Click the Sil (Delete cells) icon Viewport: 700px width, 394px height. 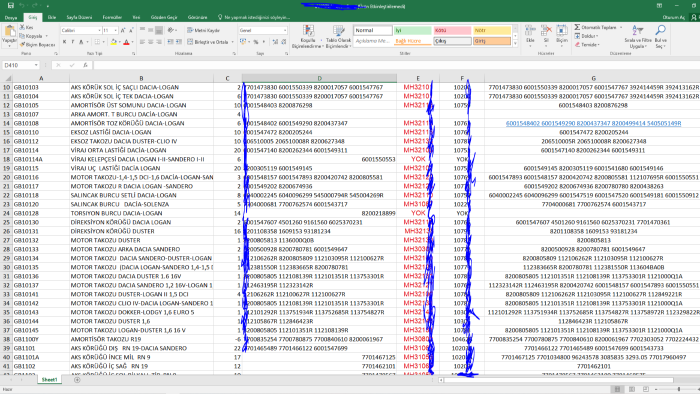546,31
